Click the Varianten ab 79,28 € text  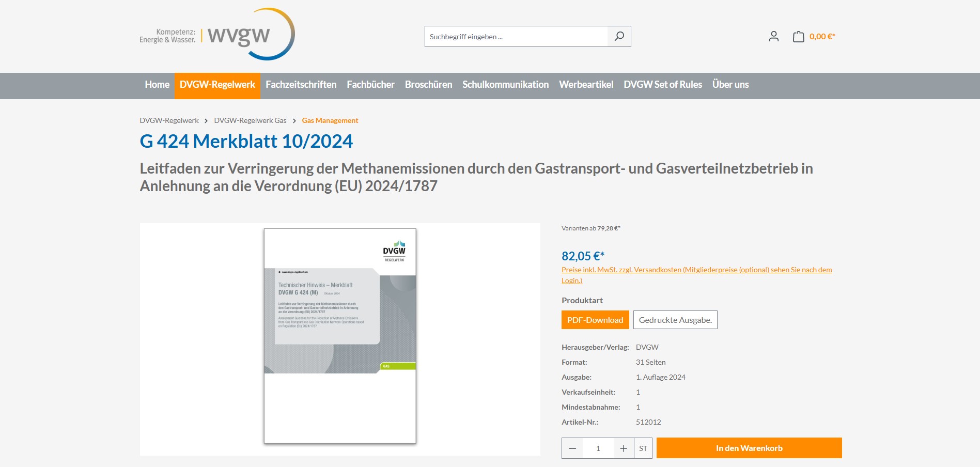(590, 228)
